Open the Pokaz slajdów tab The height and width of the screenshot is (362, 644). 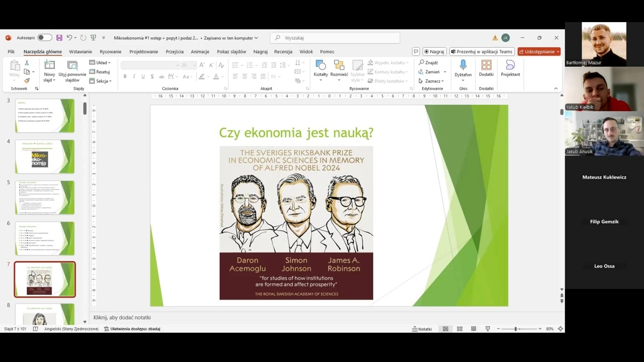click(x=231, y=51)
